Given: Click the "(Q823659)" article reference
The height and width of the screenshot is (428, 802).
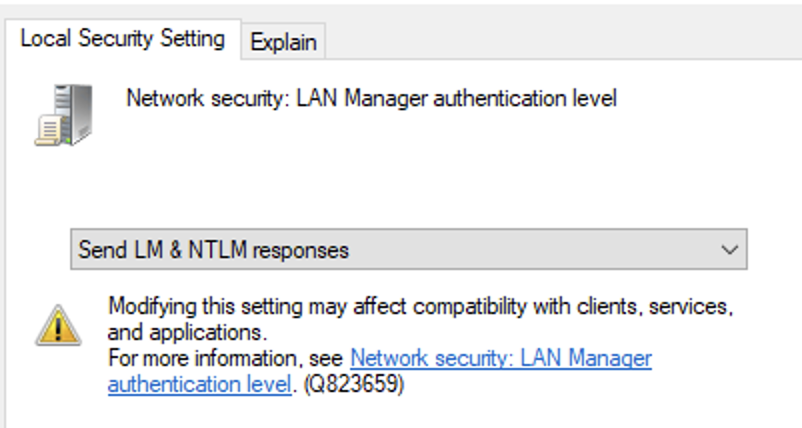Looking at the screenshot, I should click(x=356, y=384).
